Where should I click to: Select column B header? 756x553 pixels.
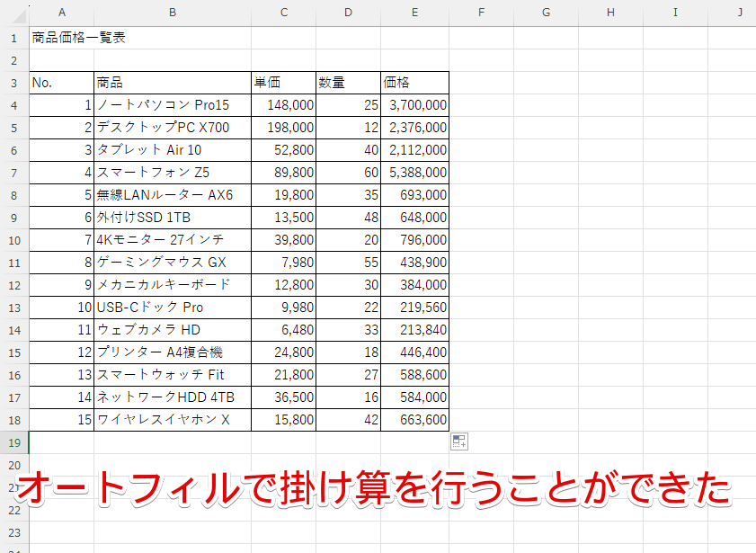tap(173, 13)
